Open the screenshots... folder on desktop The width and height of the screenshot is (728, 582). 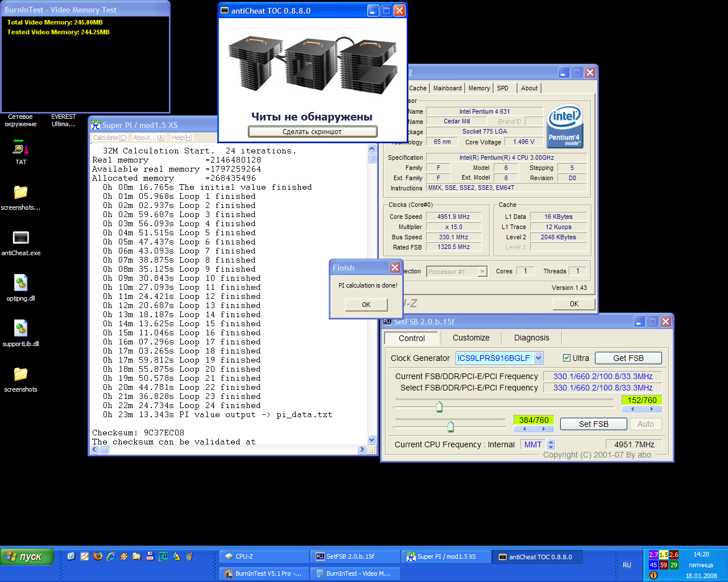coord(21,197)
